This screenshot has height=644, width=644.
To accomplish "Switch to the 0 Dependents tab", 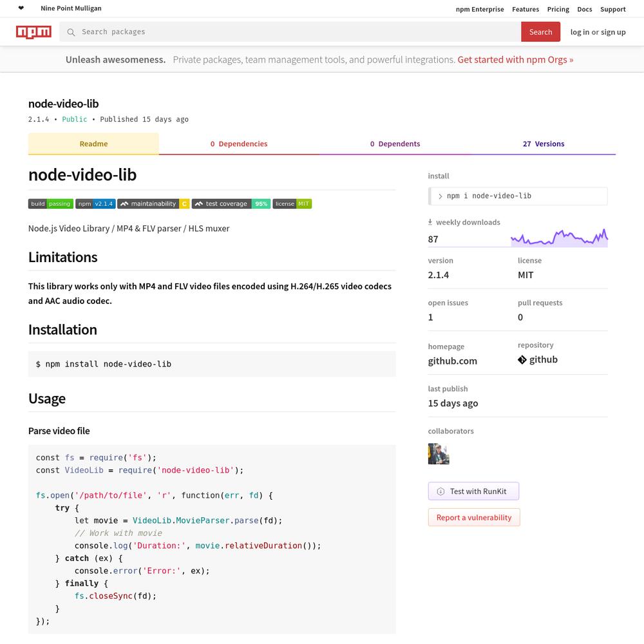I will tap(395, 144).
